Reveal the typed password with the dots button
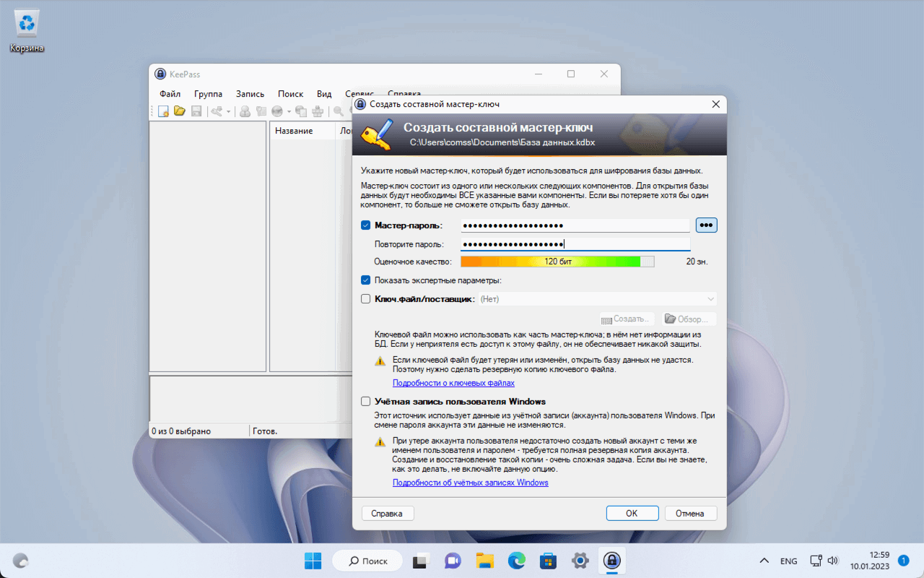Image resolution: width=924 pixels, height=578 pixels. [x=706, y=225]
